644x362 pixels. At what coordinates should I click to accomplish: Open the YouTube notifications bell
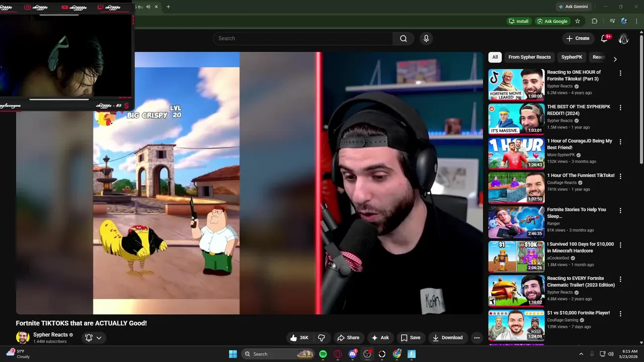605,39
